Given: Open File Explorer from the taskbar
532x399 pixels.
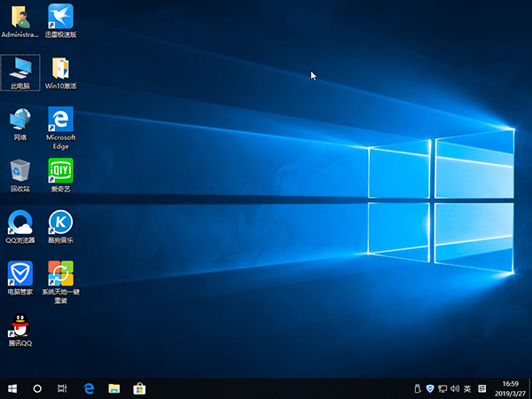Looking at the screenshot, I should point(113,388).
